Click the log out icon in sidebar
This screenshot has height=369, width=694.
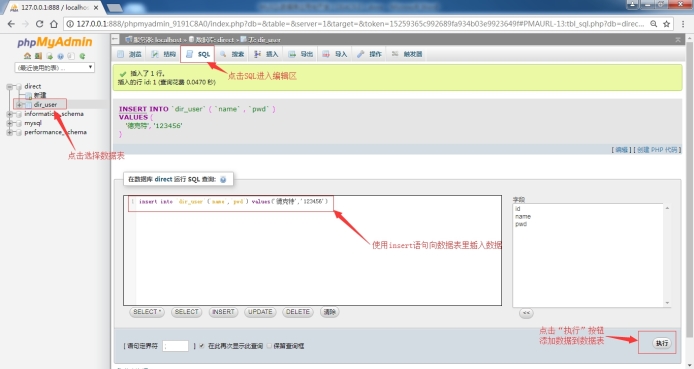point(39,56)
